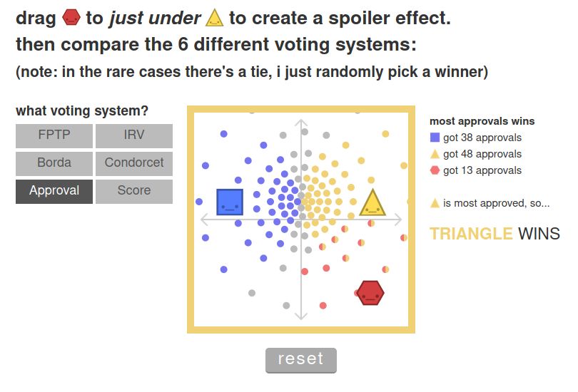Select the Approval voting option
The width and height of the screenshot is (578, 392).
54,191
